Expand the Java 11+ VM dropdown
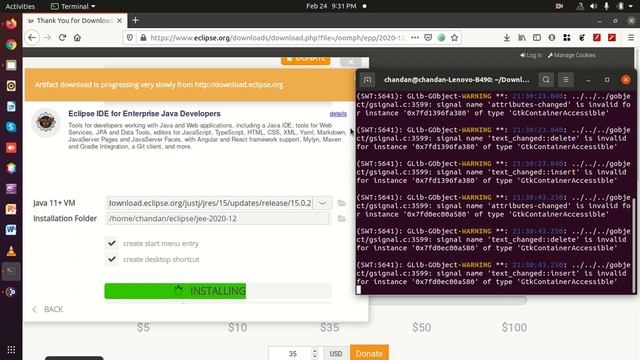The height and width of the screenshot is (360, 640). point(322,203)
